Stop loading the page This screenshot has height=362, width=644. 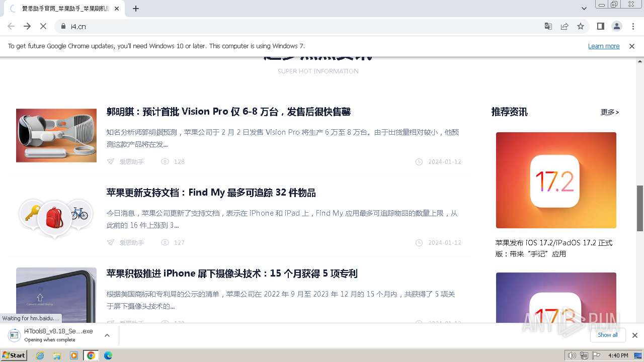click(43, 26)
